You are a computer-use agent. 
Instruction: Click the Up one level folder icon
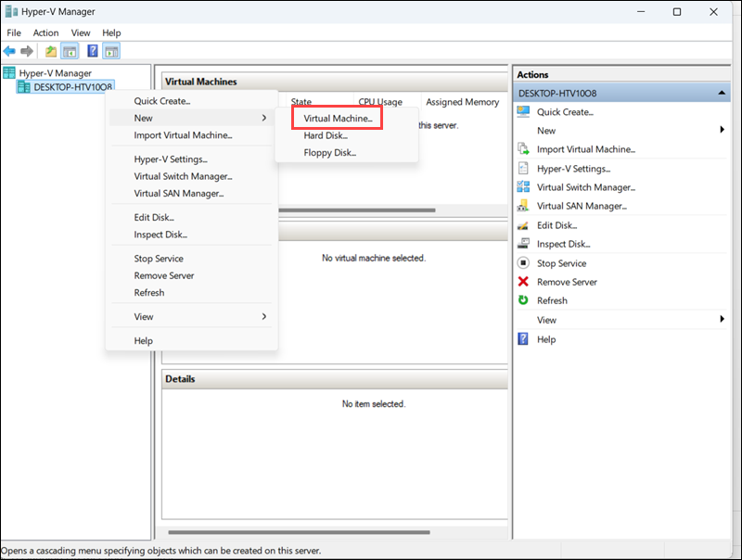51,51
